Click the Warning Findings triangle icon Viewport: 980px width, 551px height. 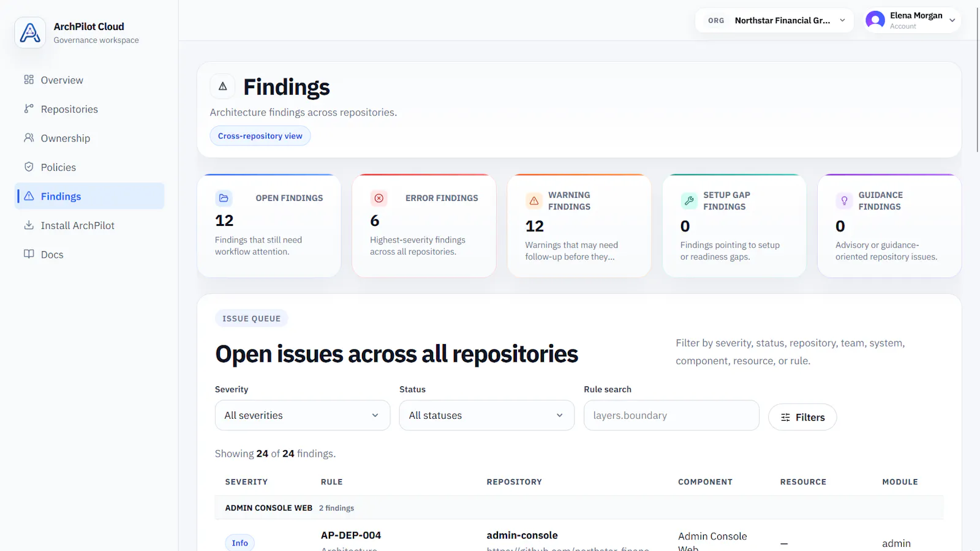[534, 201]
